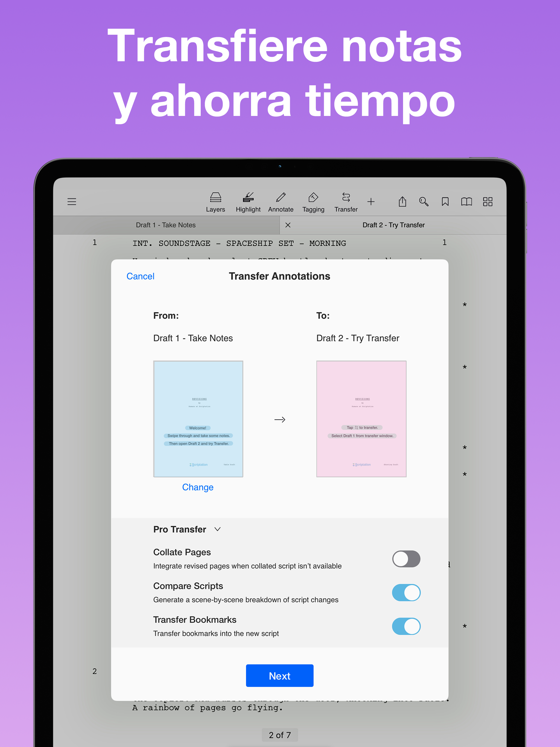Open the thumbnail grid view icon
The width and height of the screenshot is (560, 747).
pyautogui.click(x=488, y=202)
